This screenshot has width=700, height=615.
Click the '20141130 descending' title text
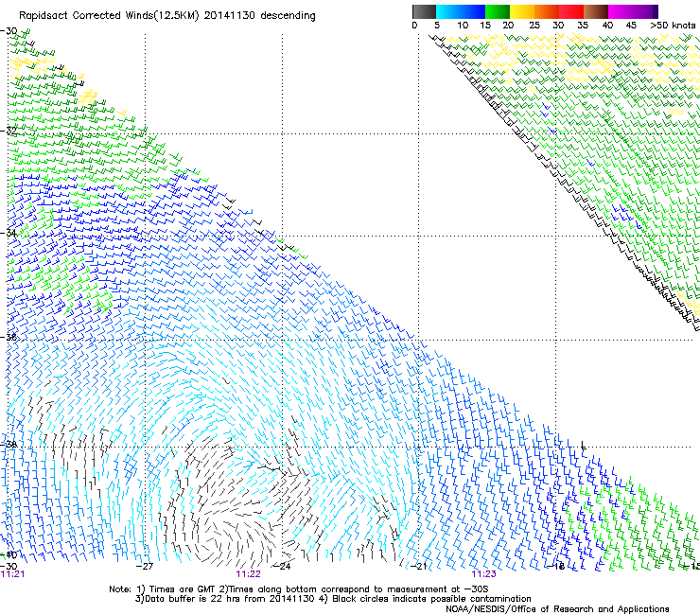tap(260, 16)
